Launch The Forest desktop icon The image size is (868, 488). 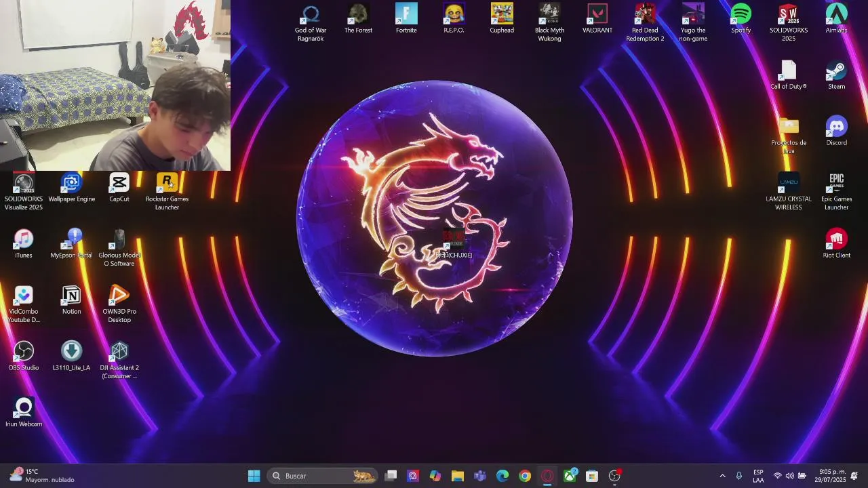click(x=358, y=19)
